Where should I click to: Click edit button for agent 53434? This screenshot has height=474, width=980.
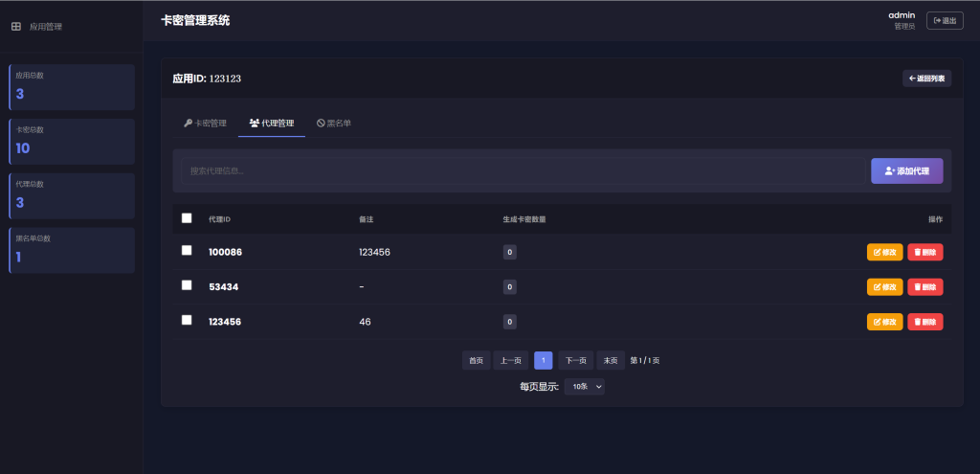(884, 286)
